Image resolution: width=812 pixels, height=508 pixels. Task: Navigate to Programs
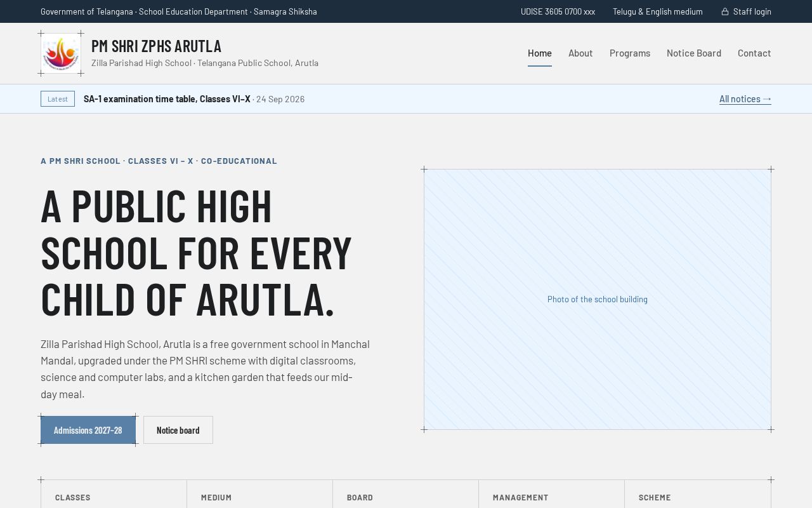pos(630,53)
